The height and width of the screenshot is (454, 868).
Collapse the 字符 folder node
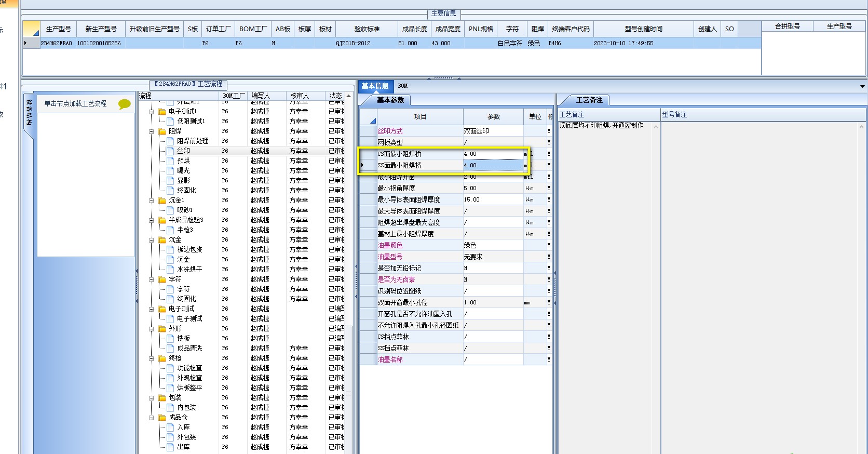(152, 279)
